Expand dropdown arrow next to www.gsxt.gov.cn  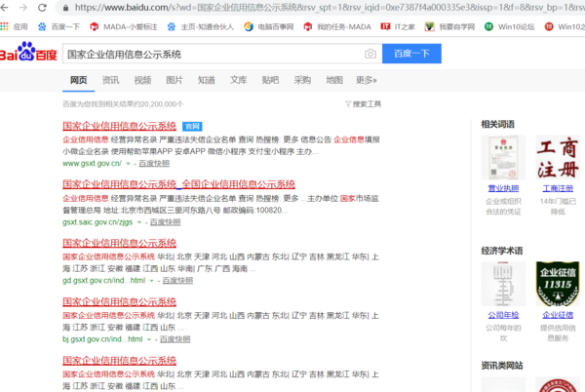coord(128,164)
